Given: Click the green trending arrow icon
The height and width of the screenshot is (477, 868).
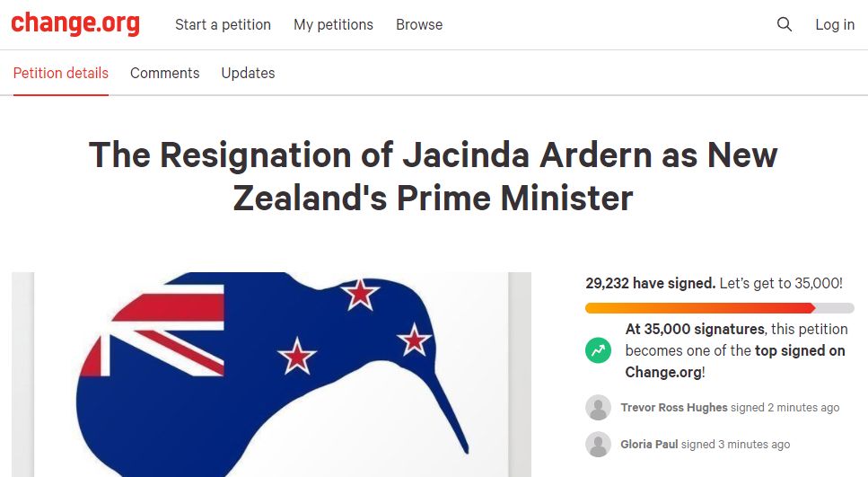Looking at the screenshot, I should click(599, 350).
